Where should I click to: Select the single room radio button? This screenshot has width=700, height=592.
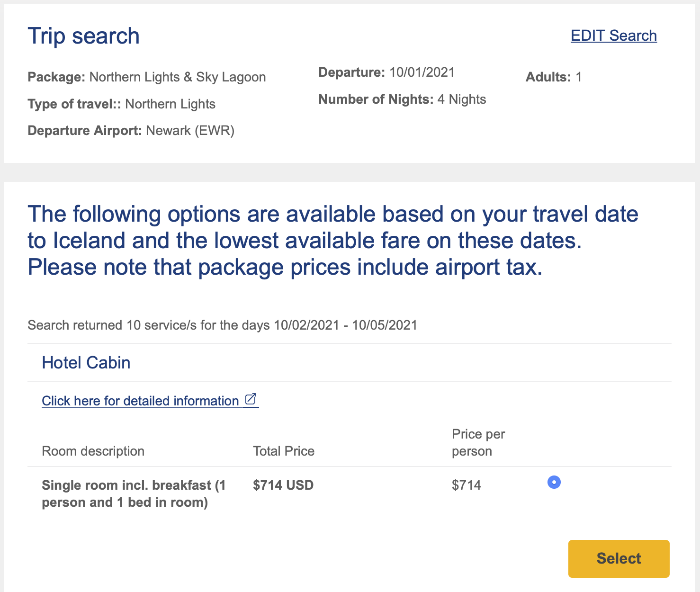553,482
